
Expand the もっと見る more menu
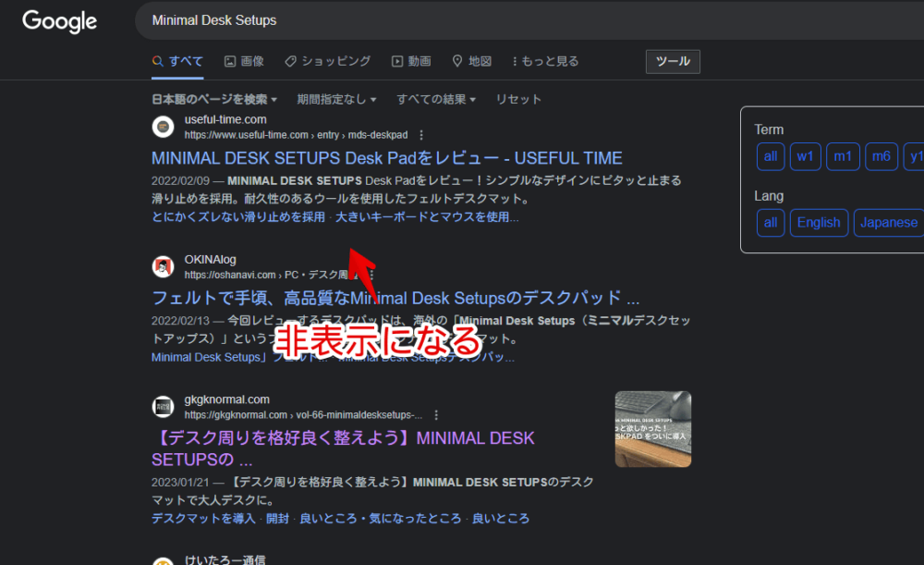545,61
